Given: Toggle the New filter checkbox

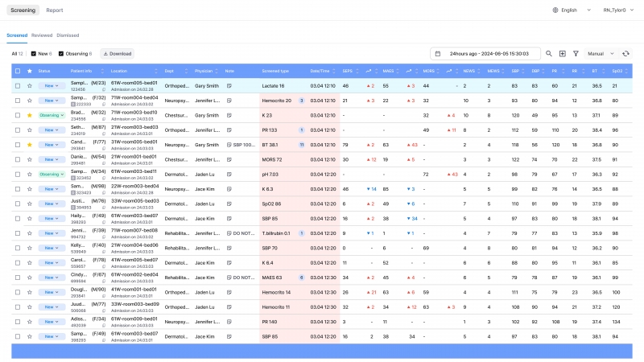Looking at the screenshot, I should click(x=33, y=54).
